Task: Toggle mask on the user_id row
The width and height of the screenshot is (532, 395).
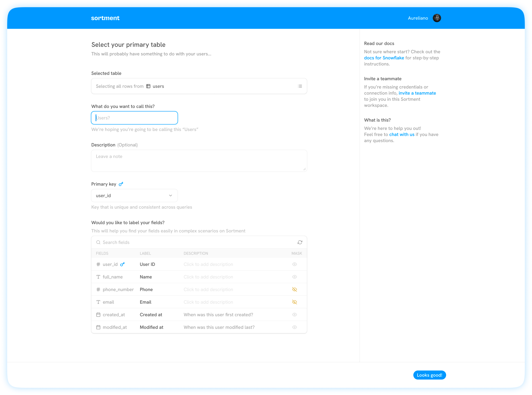Action: click(x=294, y=264)
